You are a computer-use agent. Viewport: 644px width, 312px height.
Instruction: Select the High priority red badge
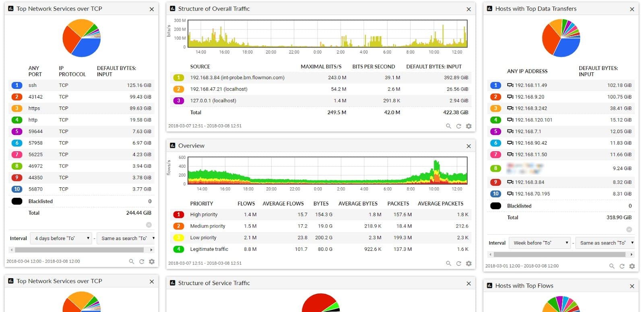[178, 215]
